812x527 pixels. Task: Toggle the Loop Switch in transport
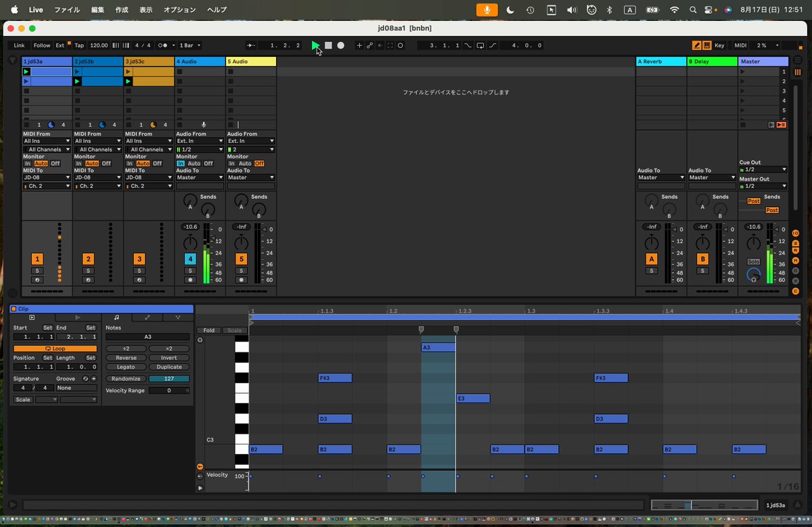480,45
